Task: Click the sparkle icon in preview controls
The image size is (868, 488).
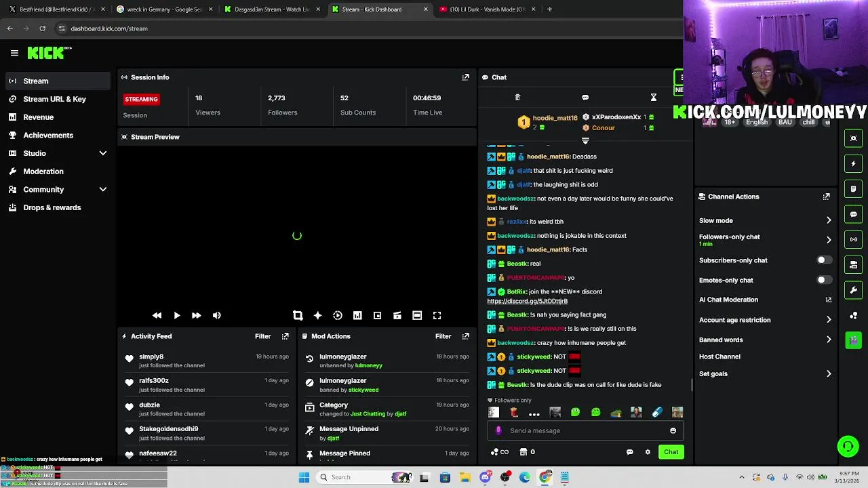Action: [317, 315]
